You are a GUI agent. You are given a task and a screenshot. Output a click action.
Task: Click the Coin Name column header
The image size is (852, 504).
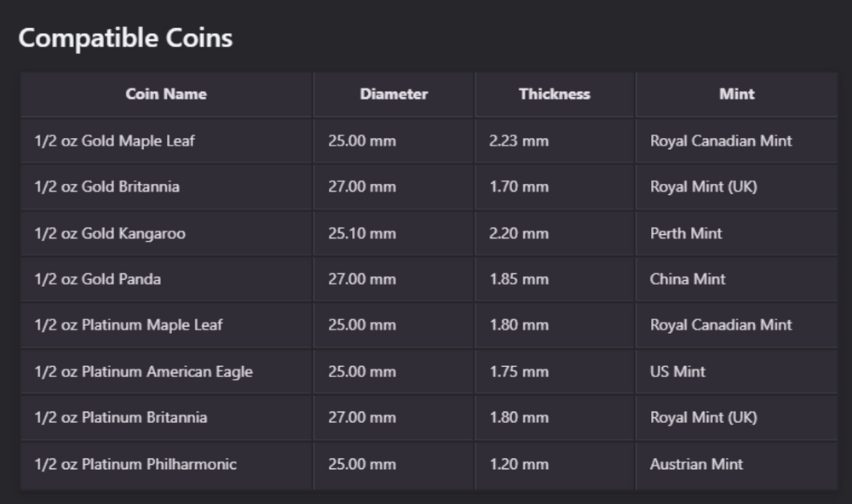166,94
